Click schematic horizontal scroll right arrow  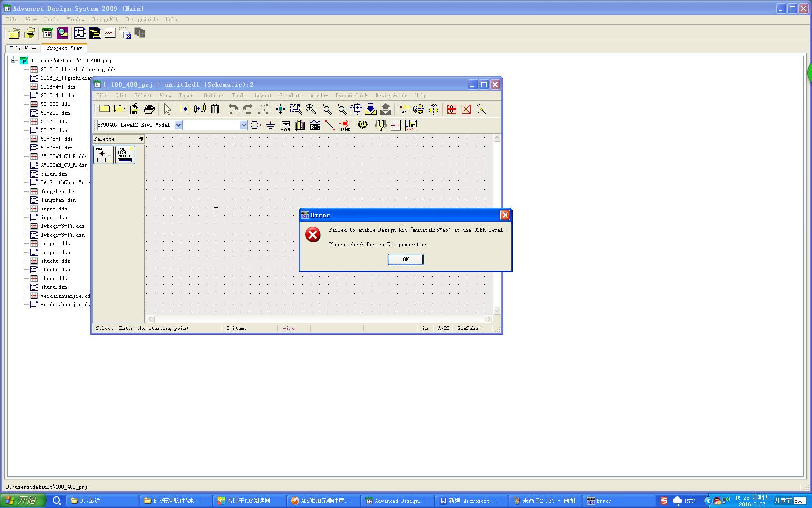(x=489, y=319)
